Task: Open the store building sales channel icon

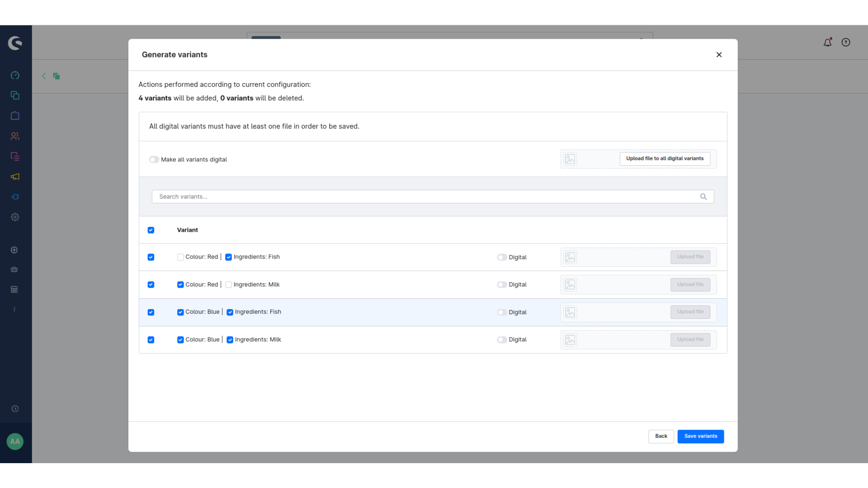Action: pos(14,289)
